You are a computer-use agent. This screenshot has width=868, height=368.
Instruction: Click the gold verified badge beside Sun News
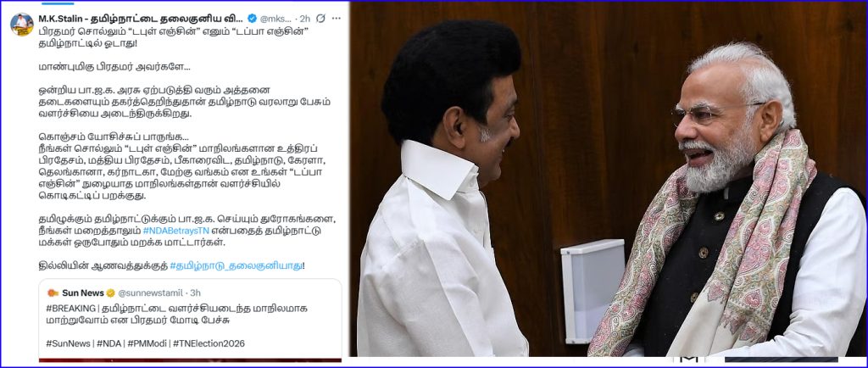tap(111, 293)
